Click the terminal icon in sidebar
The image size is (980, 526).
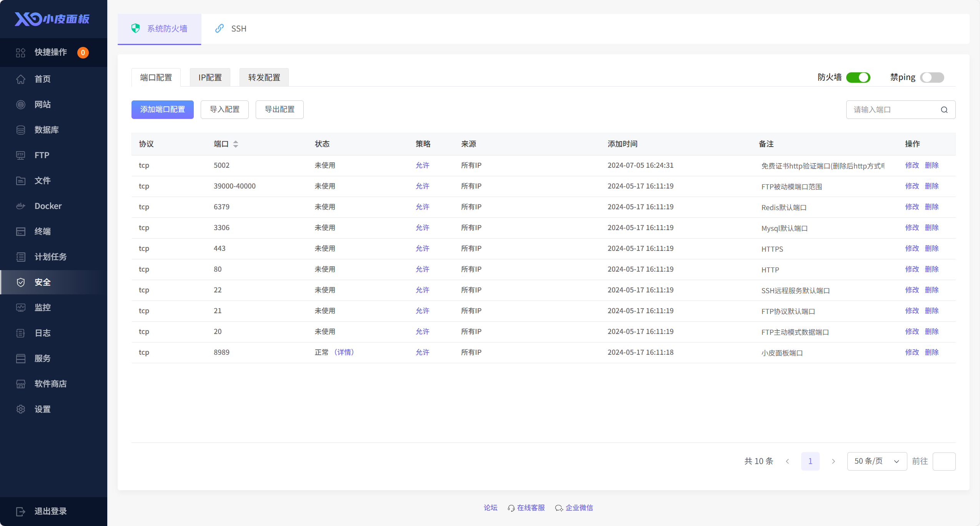click(21, 231)
